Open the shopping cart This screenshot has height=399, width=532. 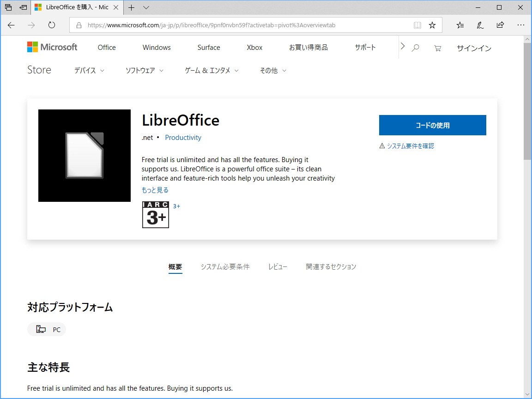[437, 48]
